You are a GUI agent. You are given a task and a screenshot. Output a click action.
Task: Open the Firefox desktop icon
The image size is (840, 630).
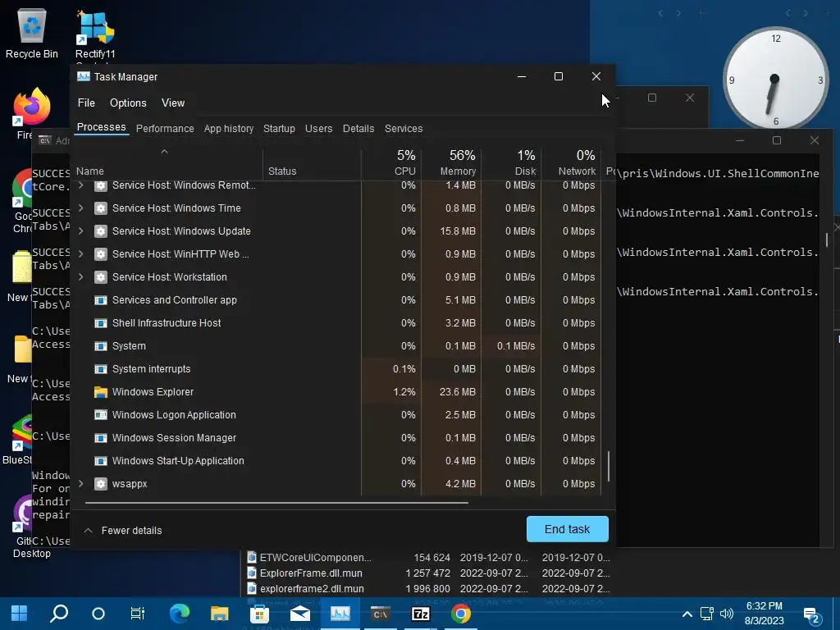click(x=32, y=113)
